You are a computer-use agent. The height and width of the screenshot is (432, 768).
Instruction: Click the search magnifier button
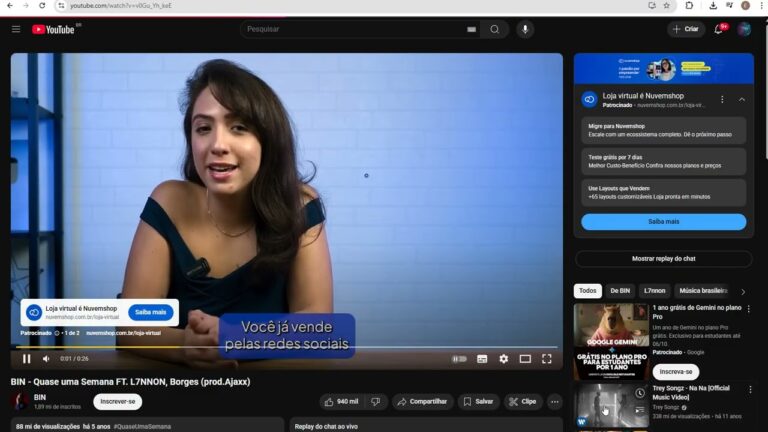click(x=494, y=29)
